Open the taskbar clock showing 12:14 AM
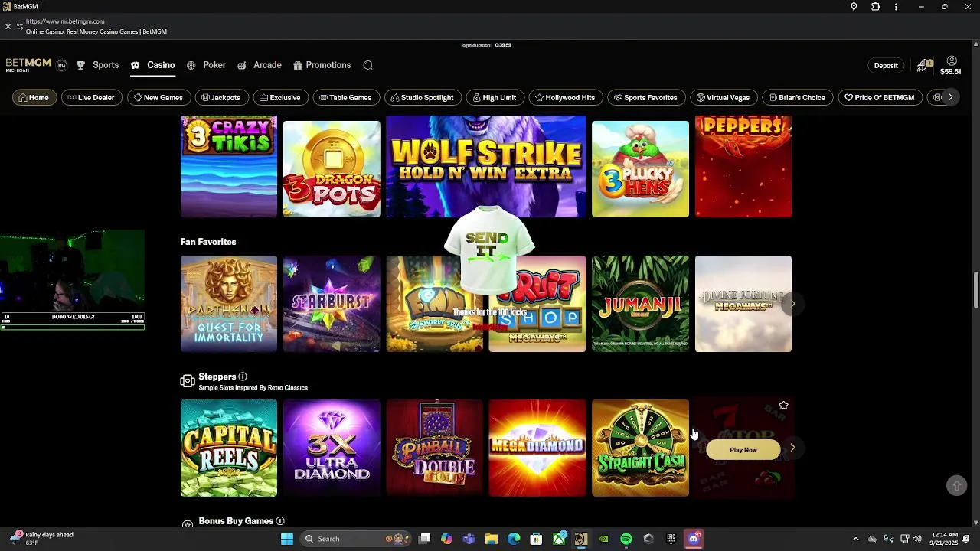980x551 pixels. (945, 539)
